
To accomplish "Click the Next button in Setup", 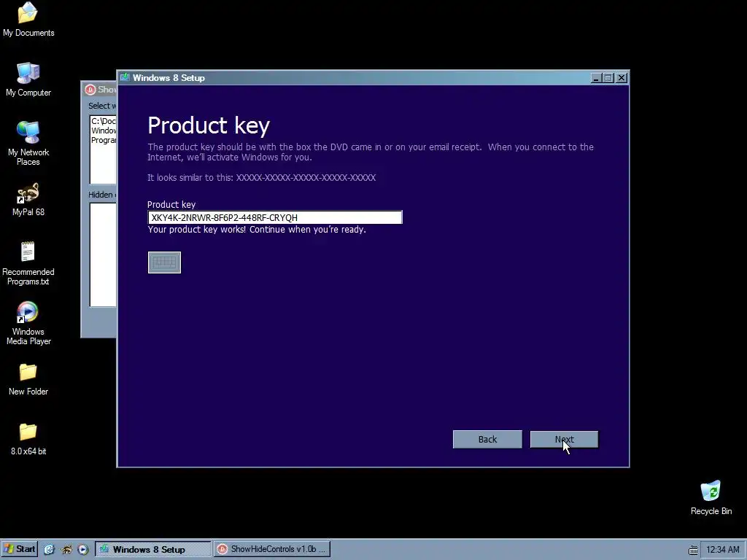I will point(564,440).
